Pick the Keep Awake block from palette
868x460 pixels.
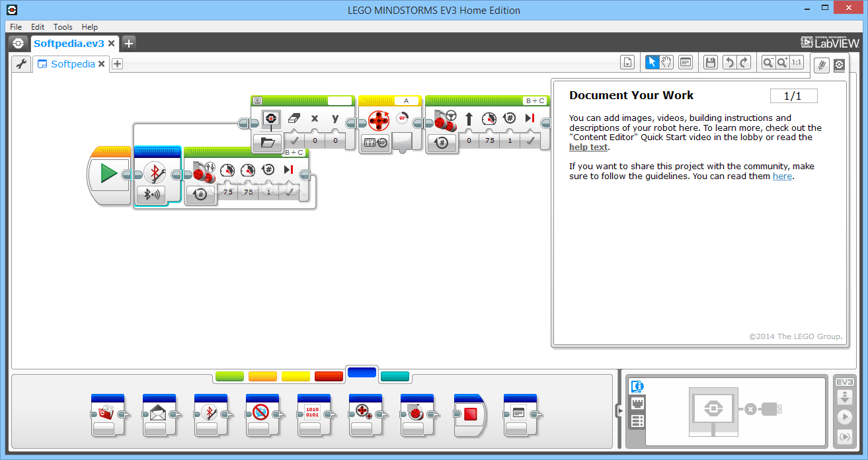(262, 414)
